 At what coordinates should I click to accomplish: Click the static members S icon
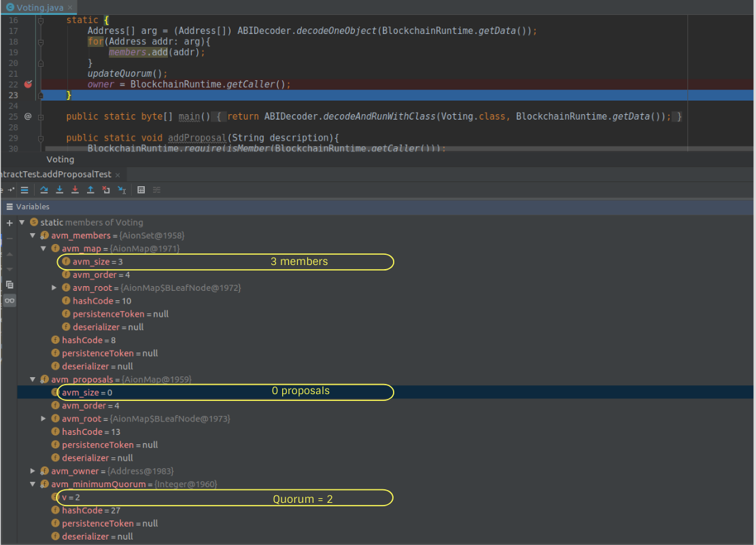pos(34,222)
